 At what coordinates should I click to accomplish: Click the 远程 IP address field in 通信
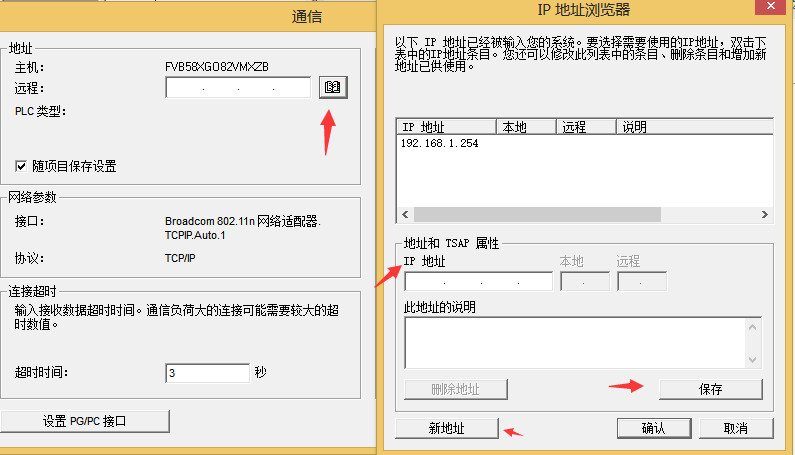point(238,89)
